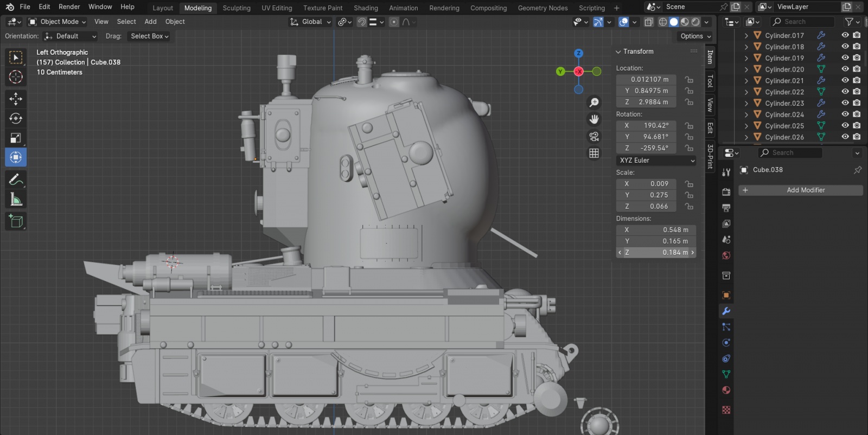Activate the Scale tool

pos(16,138)
